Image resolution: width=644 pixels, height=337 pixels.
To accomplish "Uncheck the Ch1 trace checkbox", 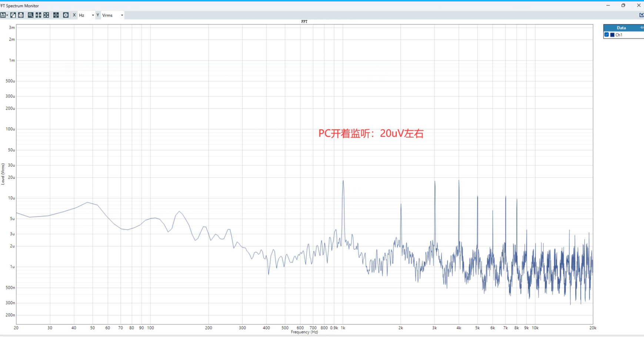I will (607, 35).
